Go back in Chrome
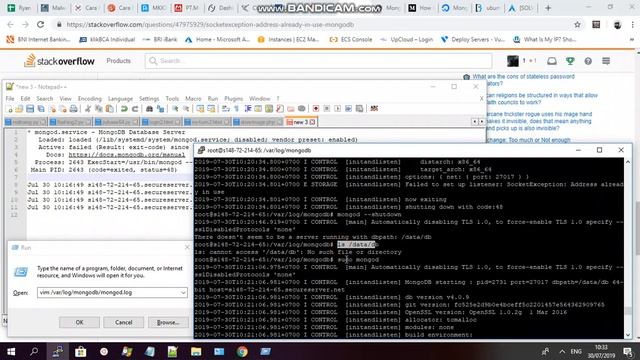The image size is (640, 360). (x=10, y=24)
